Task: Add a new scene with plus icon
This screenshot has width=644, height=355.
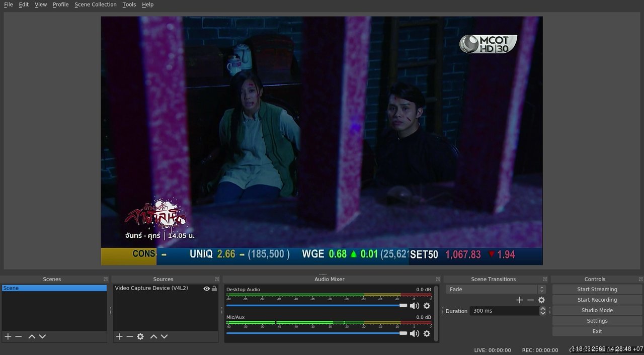Action: click(8, 336)
